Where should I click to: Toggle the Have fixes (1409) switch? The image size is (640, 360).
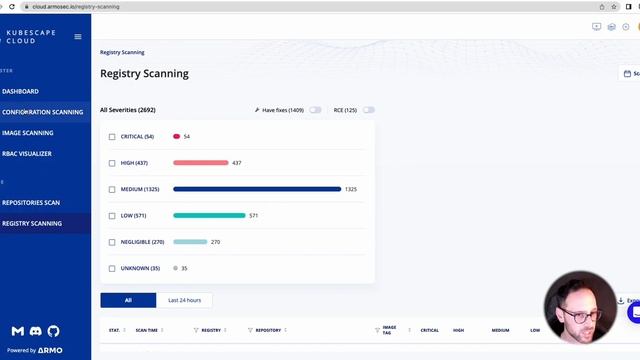[x=315, y=110]
